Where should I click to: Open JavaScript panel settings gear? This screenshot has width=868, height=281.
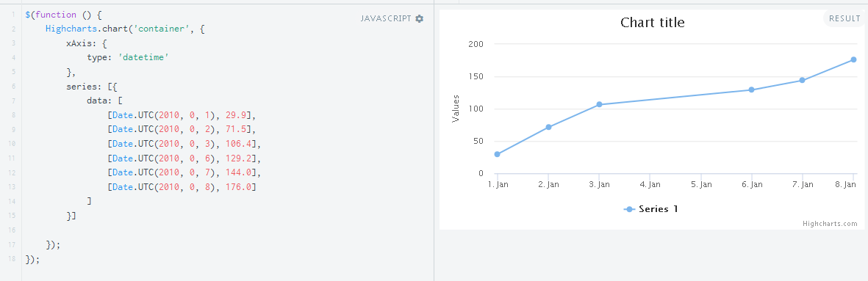419,19
